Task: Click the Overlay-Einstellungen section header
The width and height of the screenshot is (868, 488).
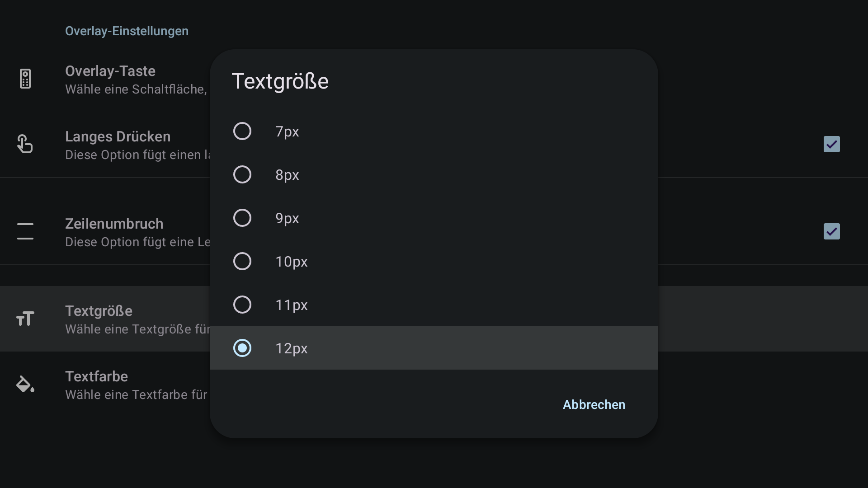Action: [127, 31]
